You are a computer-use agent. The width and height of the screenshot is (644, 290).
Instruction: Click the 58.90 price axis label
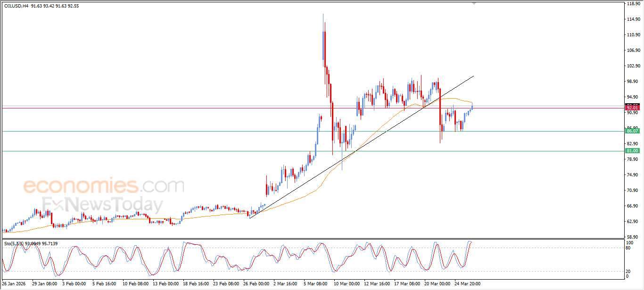(x=633, y=237)
